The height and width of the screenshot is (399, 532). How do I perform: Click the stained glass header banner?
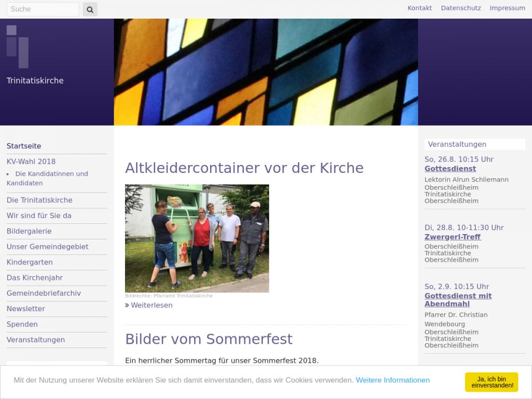(x=265, y=72)
